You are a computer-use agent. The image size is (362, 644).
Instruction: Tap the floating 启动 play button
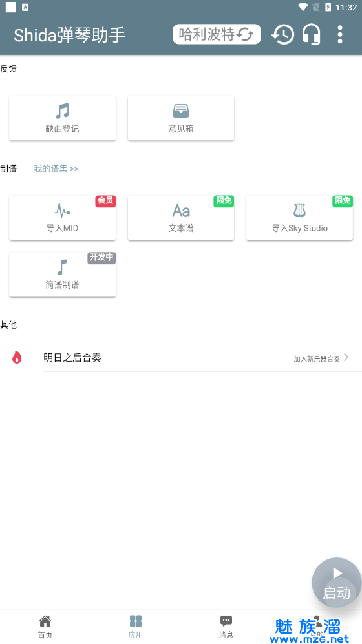[x=337, y=583]
